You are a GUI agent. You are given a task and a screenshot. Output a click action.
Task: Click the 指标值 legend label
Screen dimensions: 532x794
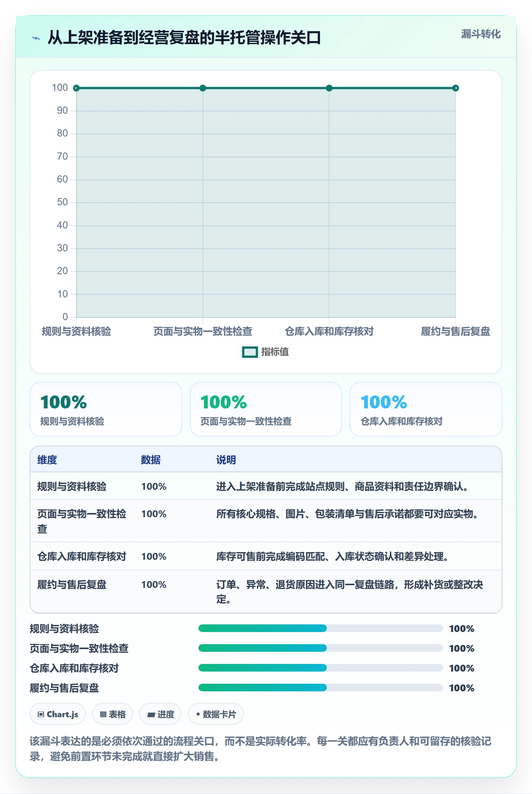[x=275, y=352]
